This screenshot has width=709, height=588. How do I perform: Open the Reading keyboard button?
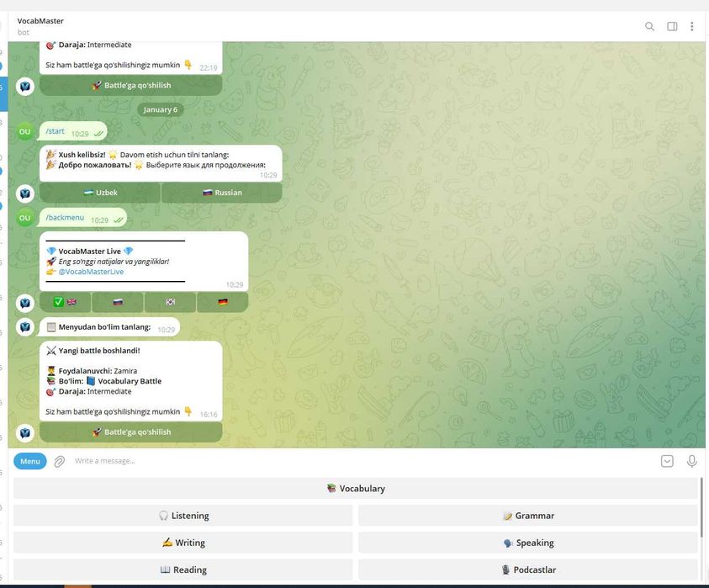pyautogui.click(x=183, y=569)
